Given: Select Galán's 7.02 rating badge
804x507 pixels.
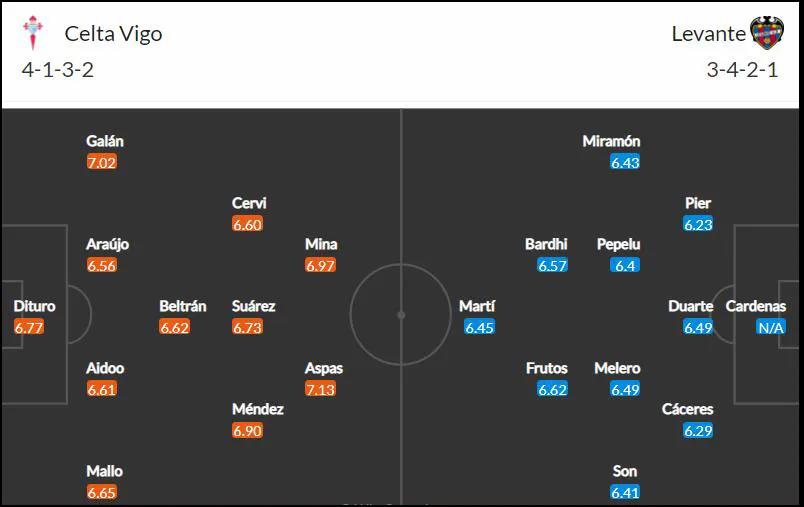Looking at the screenshot, I should click(x=102, y=163).
